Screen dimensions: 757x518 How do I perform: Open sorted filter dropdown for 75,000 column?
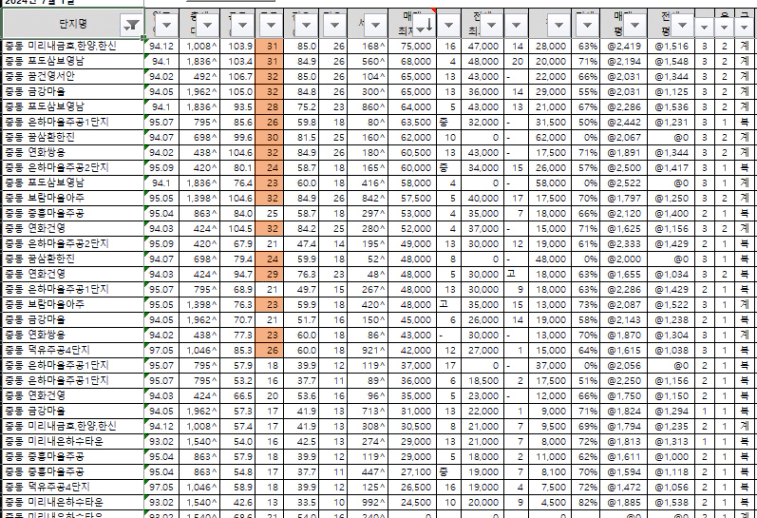(424, 25)
